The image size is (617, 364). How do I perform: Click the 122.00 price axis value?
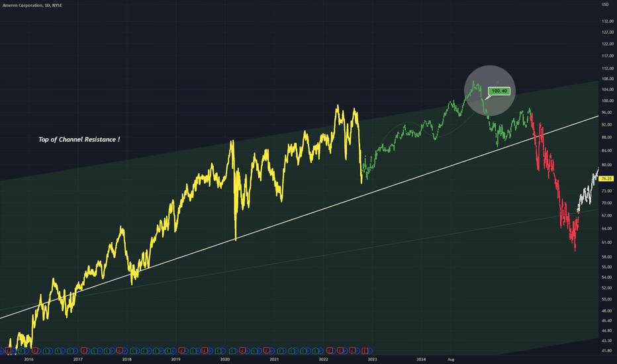pos(608,44)
